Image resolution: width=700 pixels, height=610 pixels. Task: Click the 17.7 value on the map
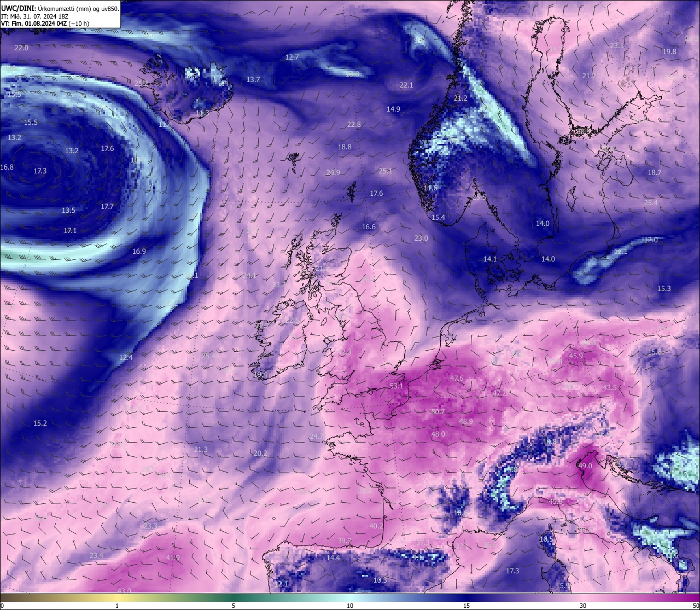pyautogui.click(x=107, y=207)
